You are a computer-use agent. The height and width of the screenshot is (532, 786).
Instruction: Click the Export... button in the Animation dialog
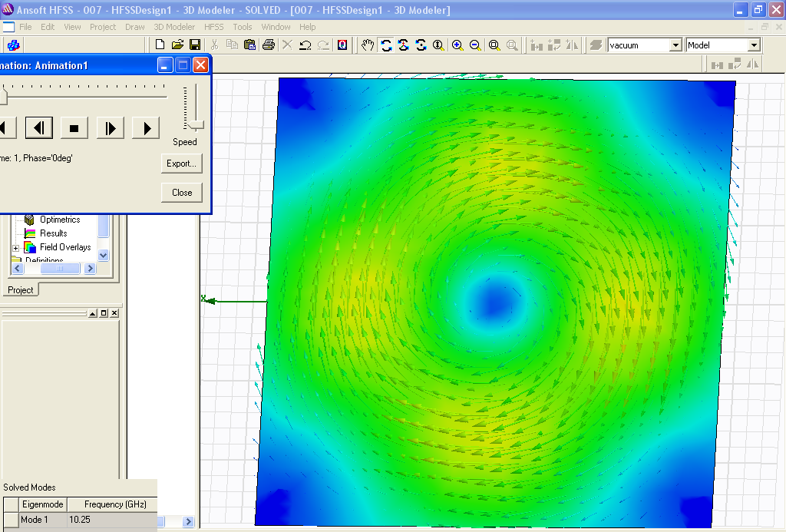coord(181,164)
